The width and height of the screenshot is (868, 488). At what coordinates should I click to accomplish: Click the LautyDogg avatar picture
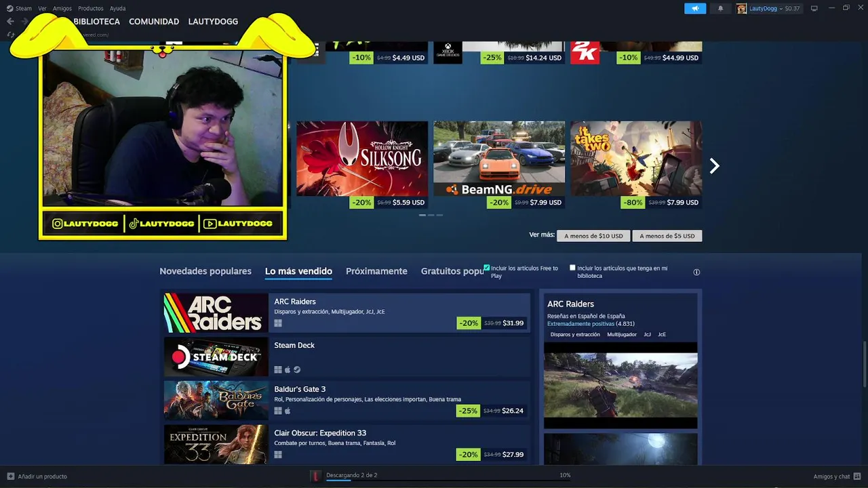click(x=742, y=8)
